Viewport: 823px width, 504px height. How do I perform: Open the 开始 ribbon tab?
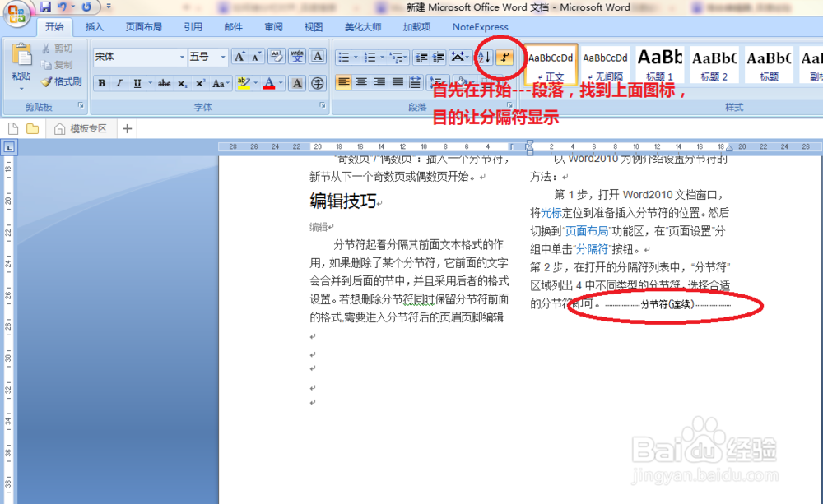pyautogui.click(x=54, y=27)
